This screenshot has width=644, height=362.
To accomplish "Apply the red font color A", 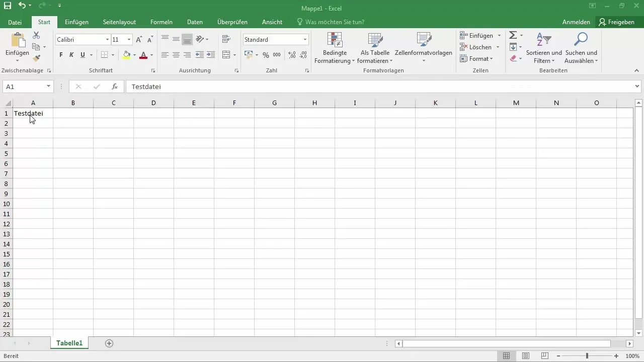I will point(143,55).
